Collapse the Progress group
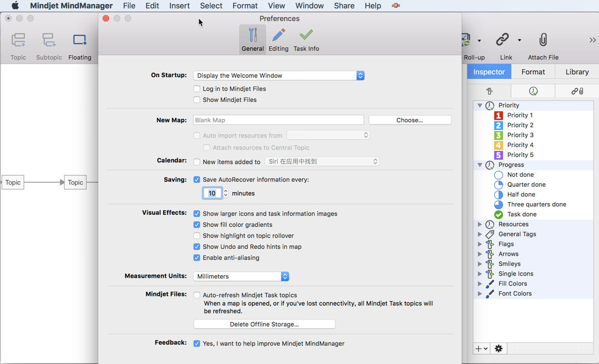The height and width of the screenshot is (364, 599). [x=480, y=165]
